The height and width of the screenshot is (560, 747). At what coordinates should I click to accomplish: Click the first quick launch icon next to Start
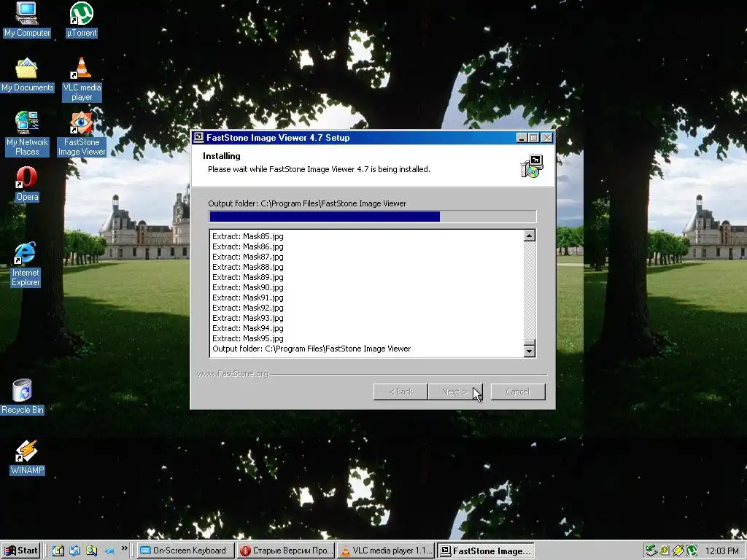pos(58,551)
